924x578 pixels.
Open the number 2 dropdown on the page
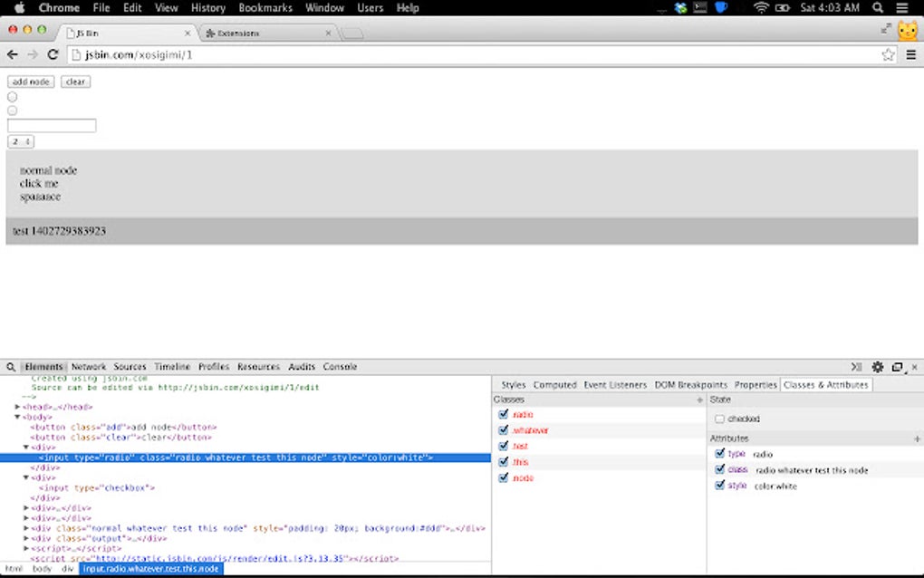click(19, 141)
